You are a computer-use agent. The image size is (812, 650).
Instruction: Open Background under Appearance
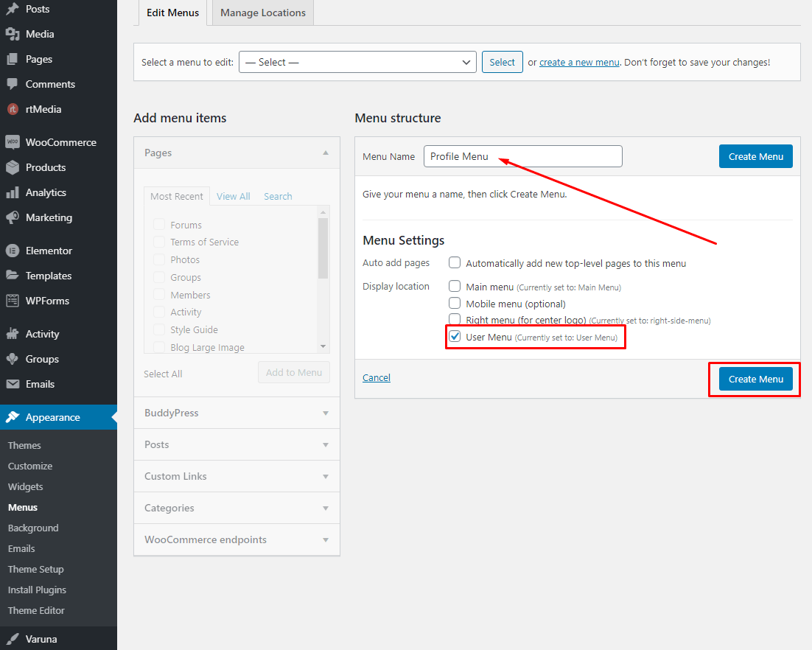(33, 528)
